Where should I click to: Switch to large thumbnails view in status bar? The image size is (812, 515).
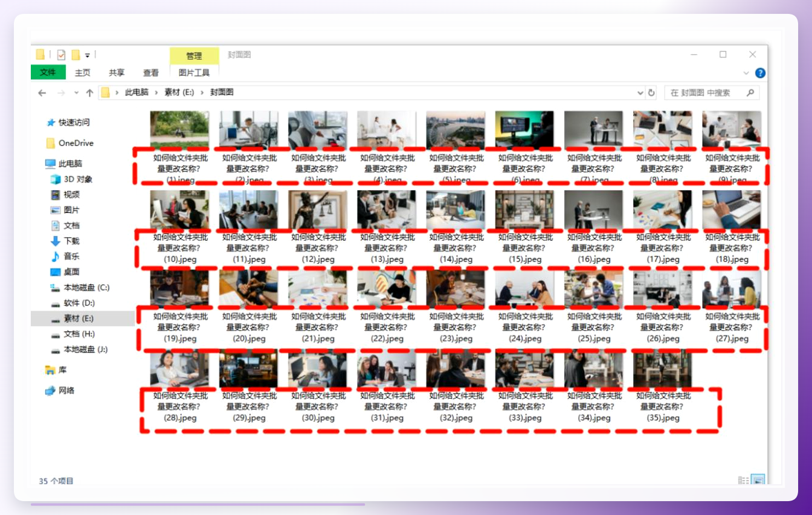pyautogui.click(x=758, y=481)
